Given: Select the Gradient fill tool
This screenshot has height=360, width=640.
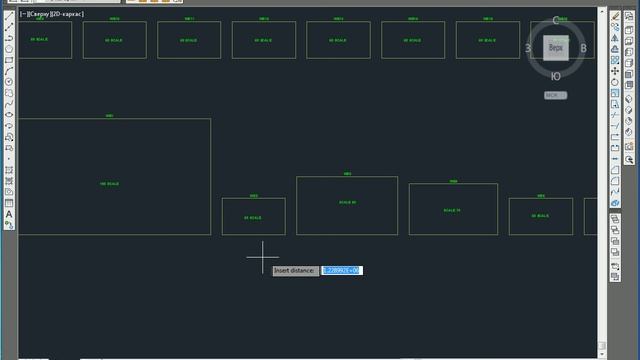Looking at the screenshot, I should click(x=9, y=181).
